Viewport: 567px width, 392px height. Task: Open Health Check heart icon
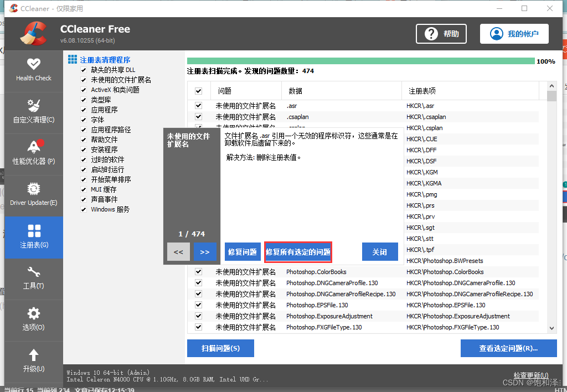coord(34,64)
